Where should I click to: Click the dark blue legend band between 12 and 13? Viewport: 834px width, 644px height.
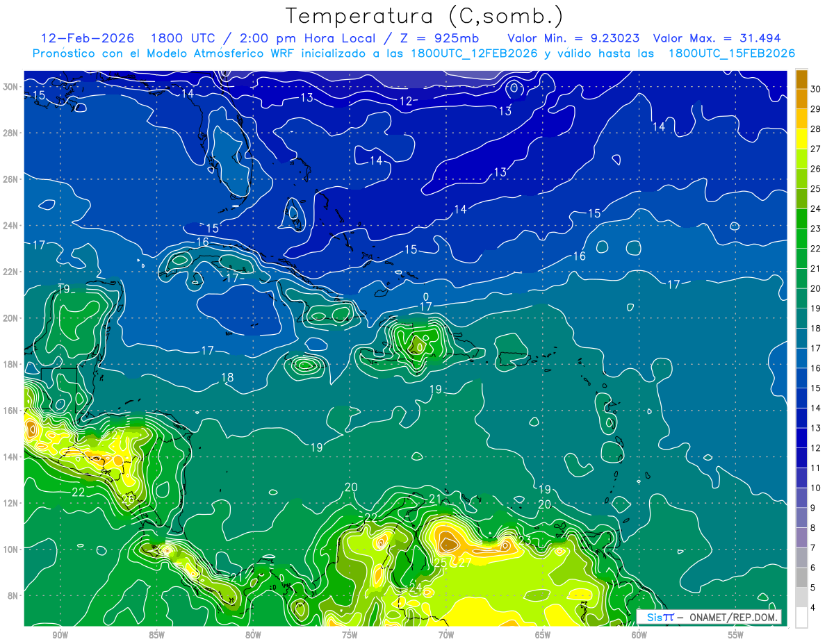tap(801, 438)
